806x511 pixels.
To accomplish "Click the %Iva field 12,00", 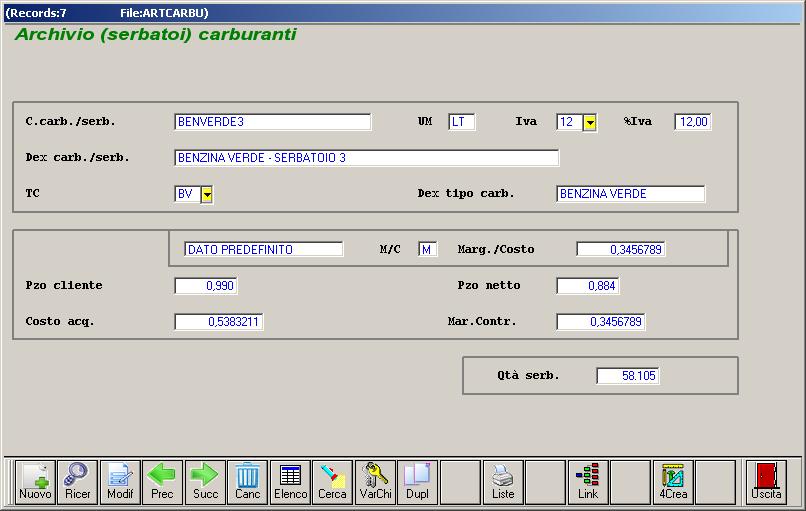I will click(693, 122).
